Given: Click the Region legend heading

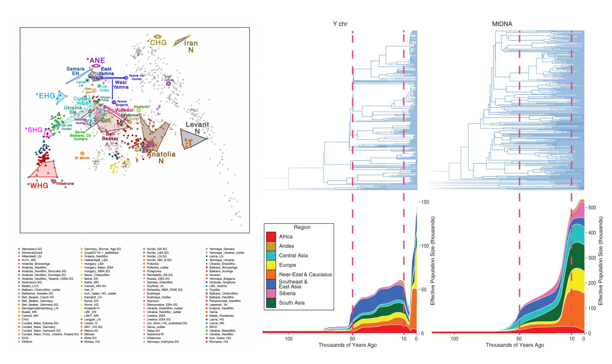Looking at the screenshot, I should click(x=302, y=227).
